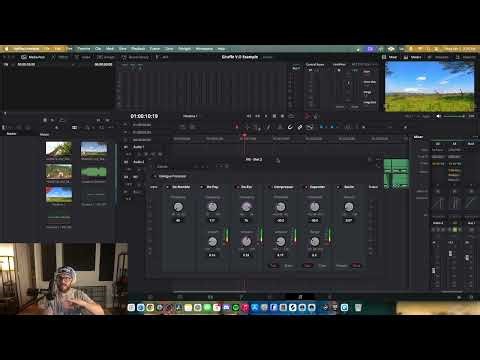
Task: Open the Workspace menu
Action: click(x=204, y=49)
